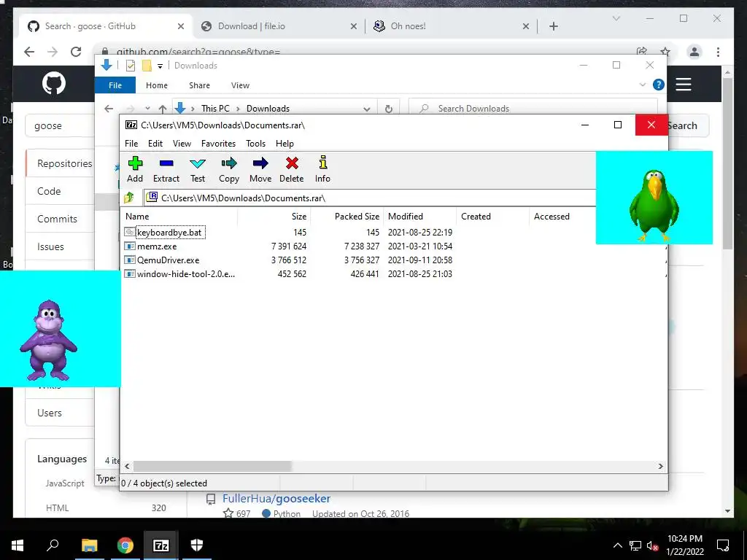Click the 7-Zip address path field
Screen dimensions: 747x560
[x=370, y=198]
